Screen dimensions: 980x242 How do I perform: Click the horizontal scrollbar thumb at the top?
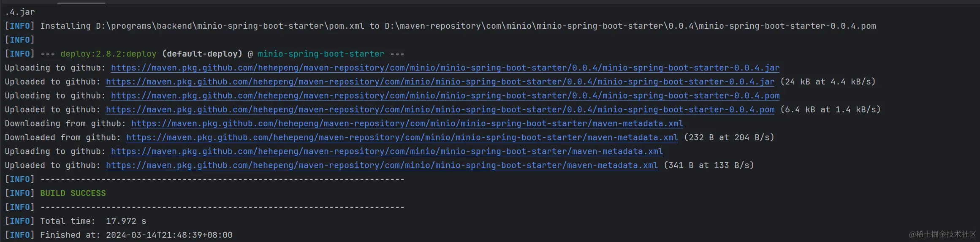pyautogui.click(x=81, y=3)
